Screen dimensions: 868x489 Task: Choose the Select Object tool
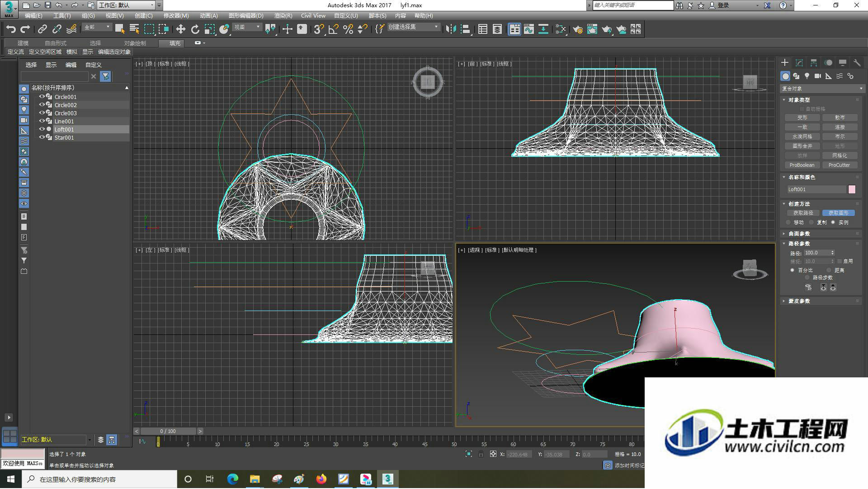click(120, 29)
